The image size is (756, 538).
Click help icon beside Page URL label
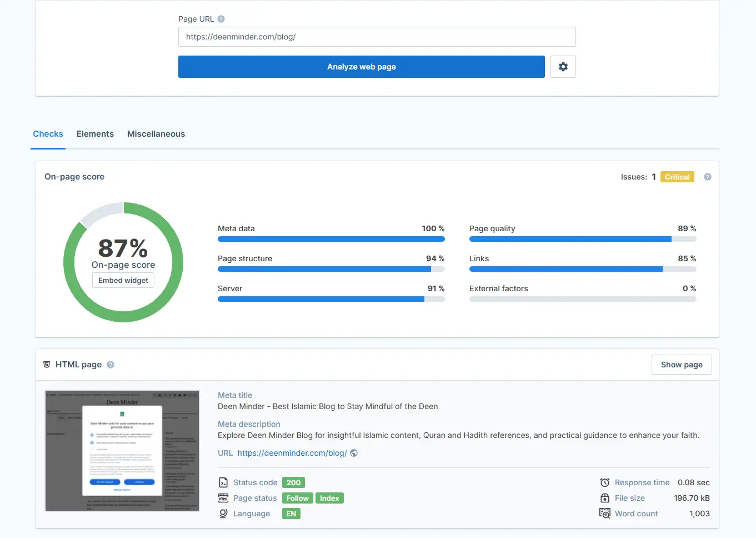point(221,19)
